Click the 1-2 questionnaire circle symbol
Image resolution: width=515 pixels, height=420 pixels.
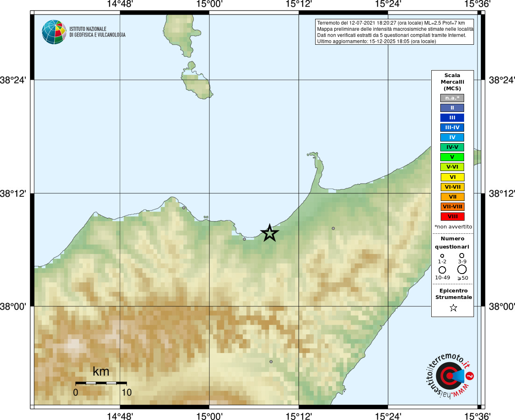pos(442,256)
